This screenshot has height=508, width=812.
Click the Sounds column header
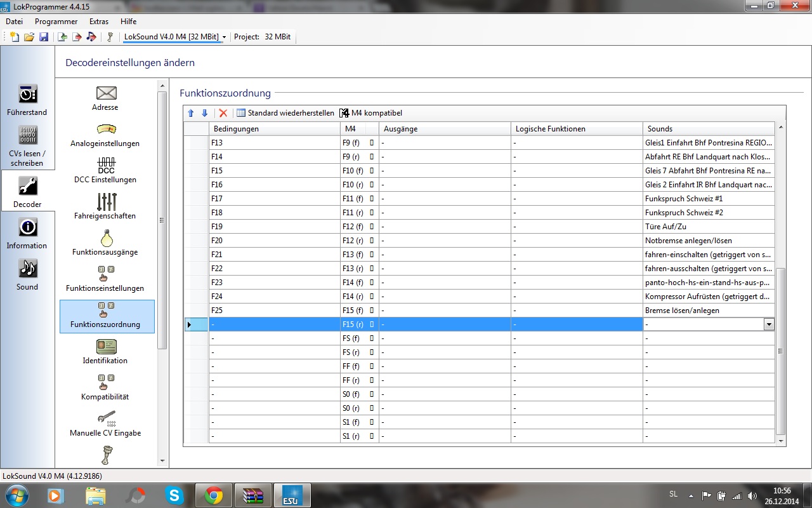click(709, 129)
